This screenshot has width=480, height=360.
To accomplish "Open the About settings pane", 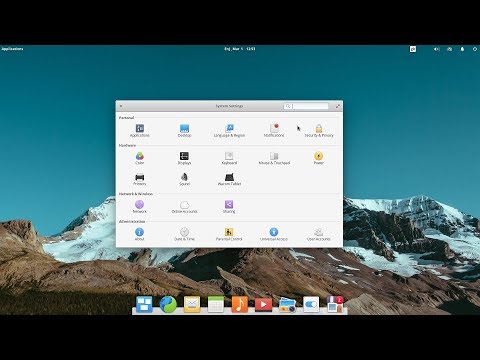I will [140, 234].
